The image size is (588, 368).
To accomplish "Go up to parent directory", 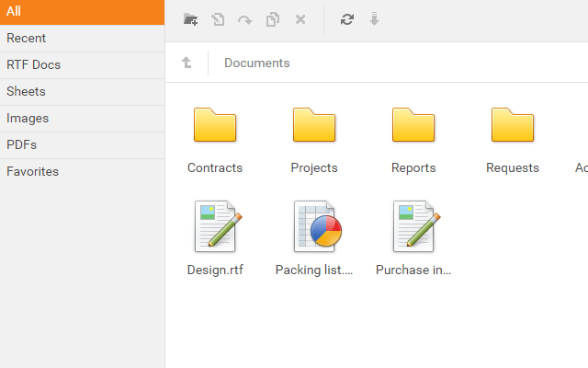I will pyautogui.click(x=187, y=63).
